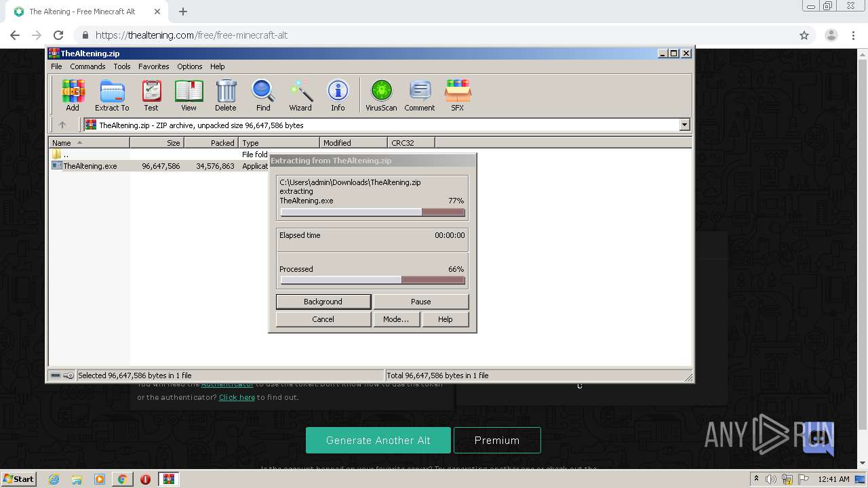Sort by the Packed column header
The height and width of the screenshot is (488, 868).
211,143
